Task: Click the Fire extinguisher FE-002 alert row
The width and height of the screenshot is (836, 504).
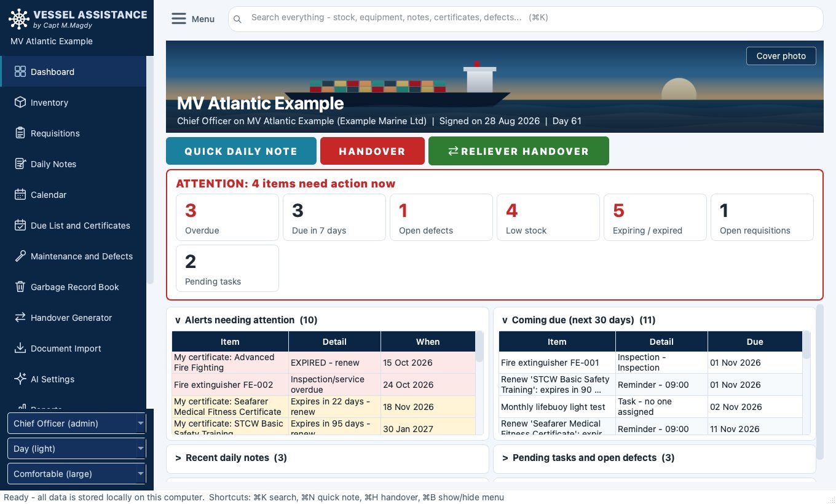Action: coord(324,385)
